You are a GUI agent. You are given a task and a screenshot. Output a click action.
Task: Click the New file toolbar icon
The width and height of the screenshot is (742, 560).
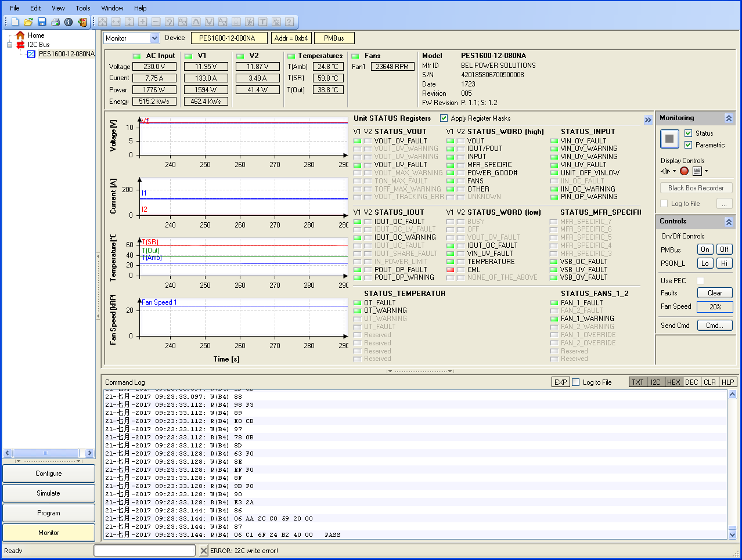(15, 22)
